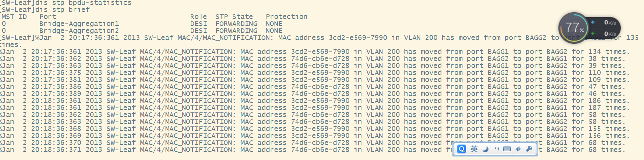Click the 77% memory usage circle
This screenshot has height=160, width=644.
click(573, 28)
